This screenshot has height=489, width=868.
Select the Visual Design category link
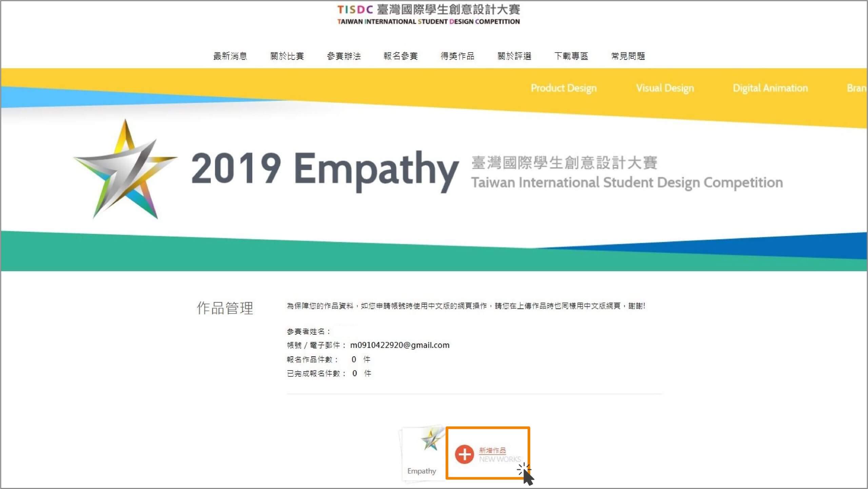click(665, 88)
